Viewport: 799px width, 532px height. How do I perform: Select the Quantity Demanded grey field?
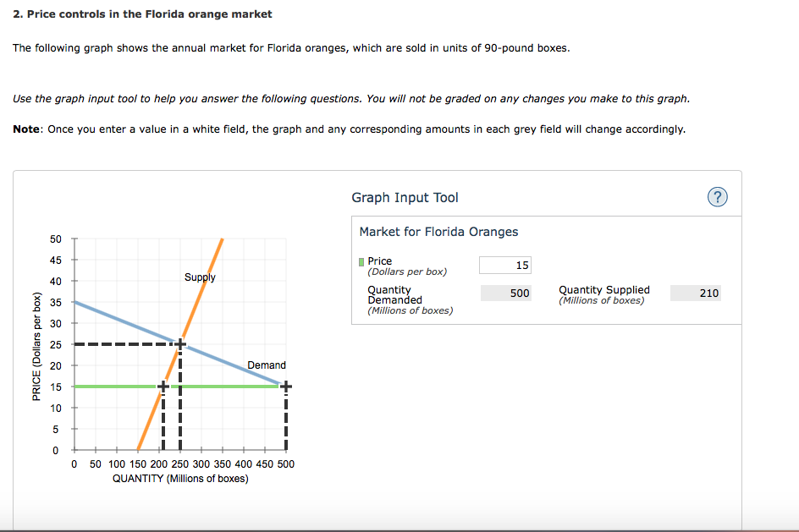click(x=505, y=292)
